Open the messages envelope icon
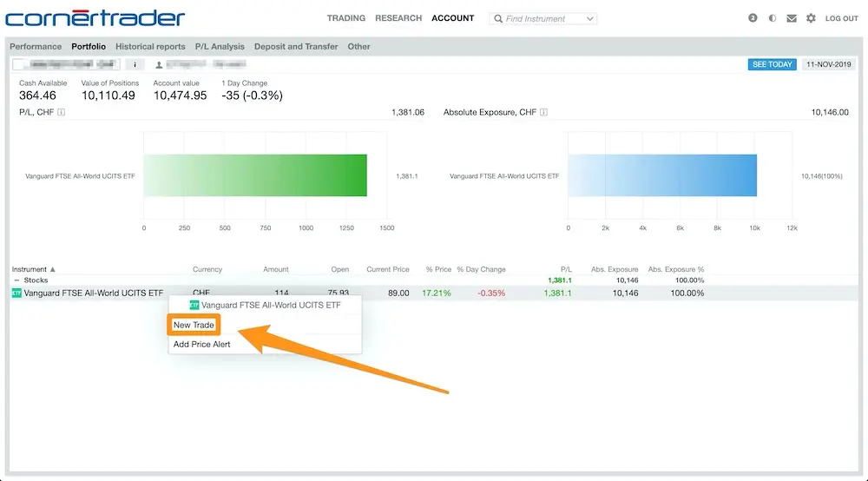Viewport: 868px width, 481px height. coord(792,18)
